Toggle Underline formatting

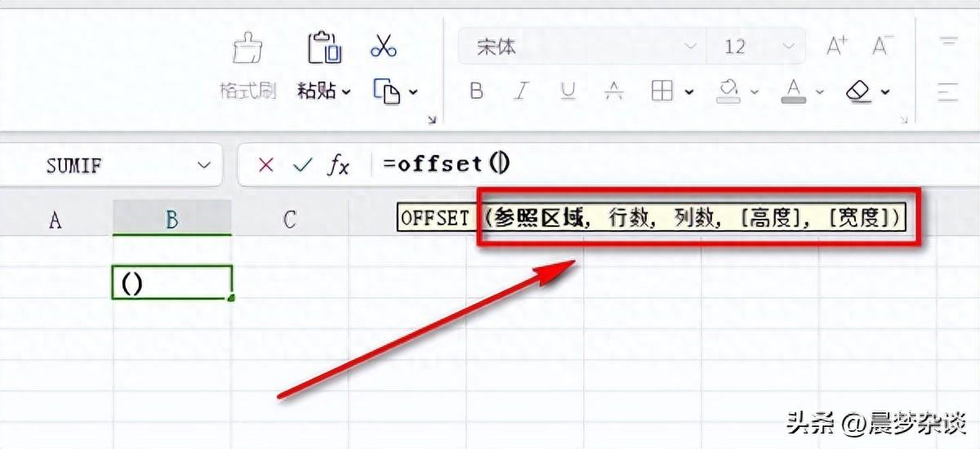(x=569, y=91)
